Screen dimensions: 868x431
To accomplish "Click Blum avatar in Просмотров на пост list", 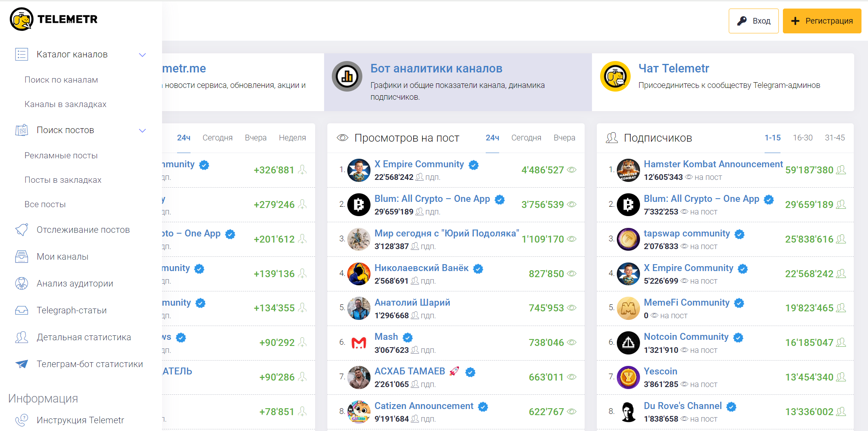I will coord(359,205).
